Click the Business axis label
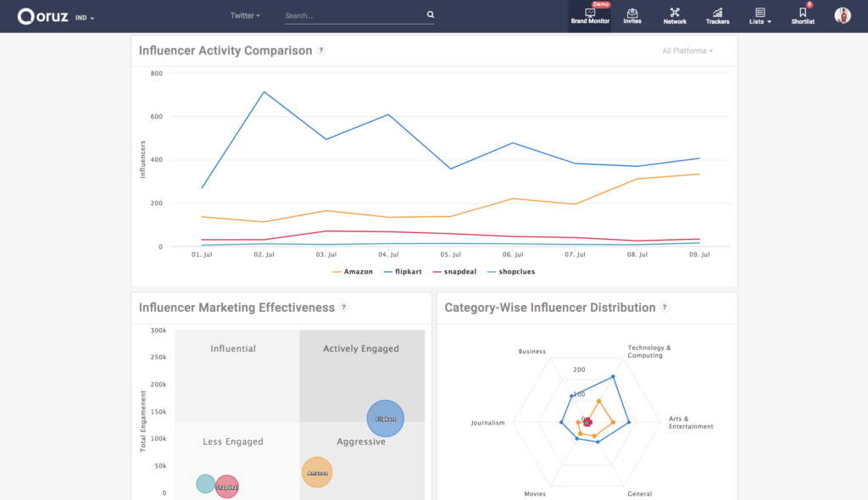868x500 pixels. click(x=532, y=352)
